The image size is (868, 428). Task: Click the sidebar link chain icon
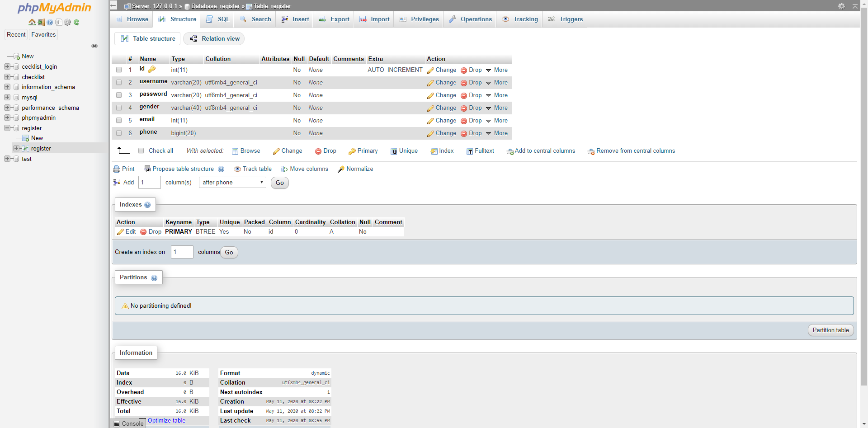coord(94,46)
